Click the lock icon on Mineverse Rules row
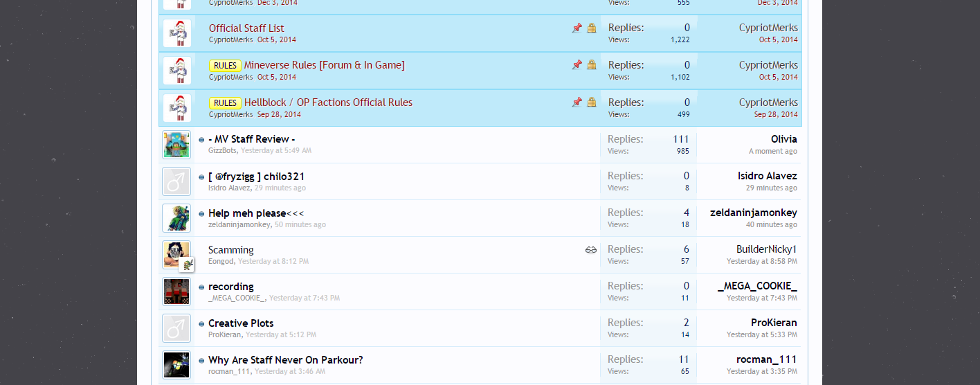Image resolution: width=980 pixels, height=385 pixels. (x=592, y=65)
